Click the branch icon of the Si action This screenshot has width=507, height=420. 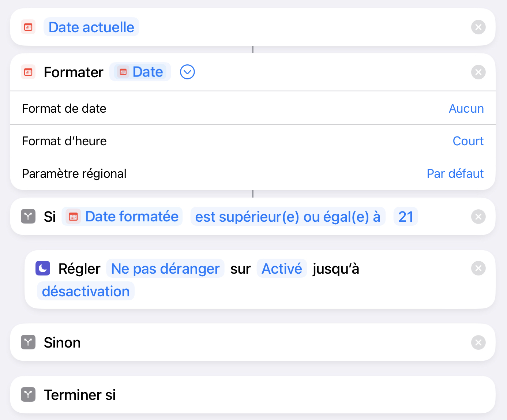pyautogui.click(x=28, y=217)
